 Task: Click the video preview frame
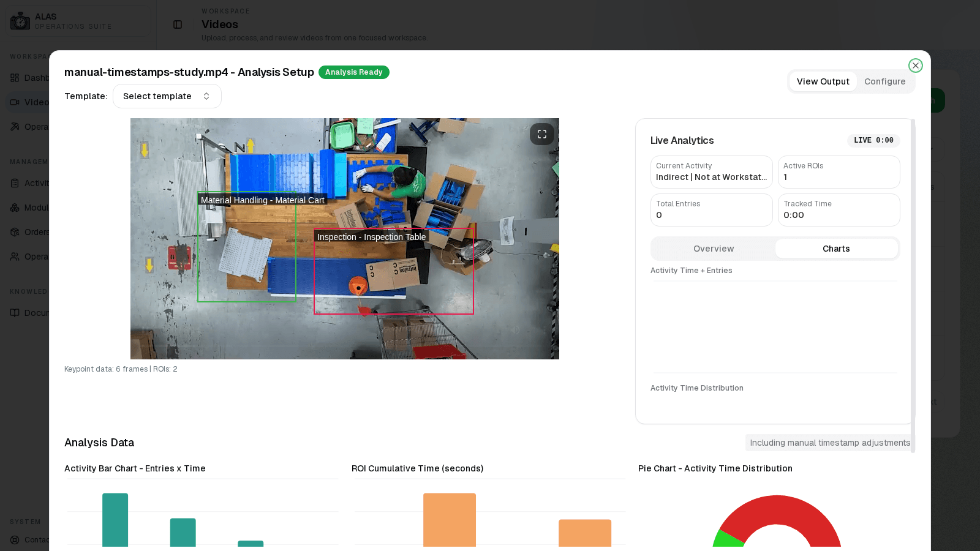click(344, 239)
